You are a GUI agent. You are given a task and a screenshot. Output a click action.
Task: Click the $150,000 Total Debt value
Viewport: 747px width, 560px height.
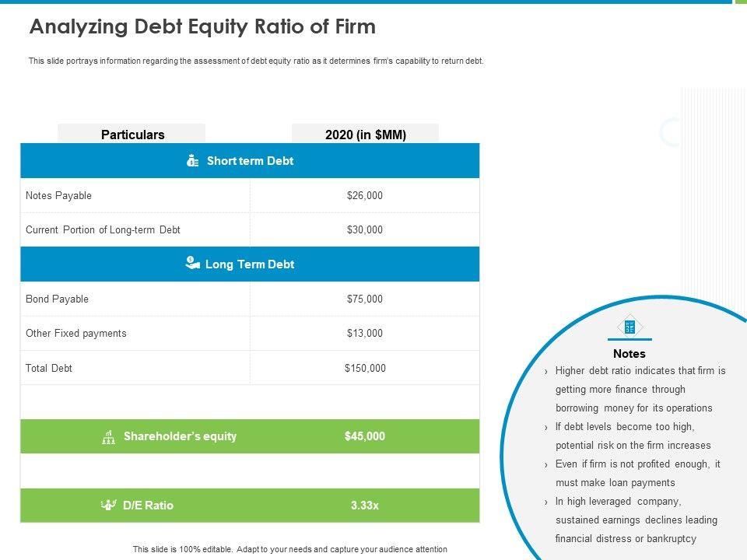[365, 369]
